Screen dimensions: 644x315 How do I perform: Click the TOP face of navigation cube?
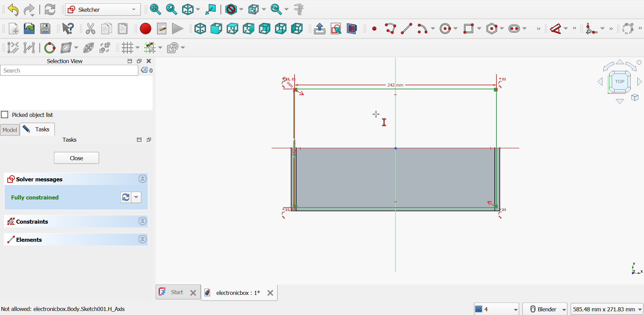[620, 82]
